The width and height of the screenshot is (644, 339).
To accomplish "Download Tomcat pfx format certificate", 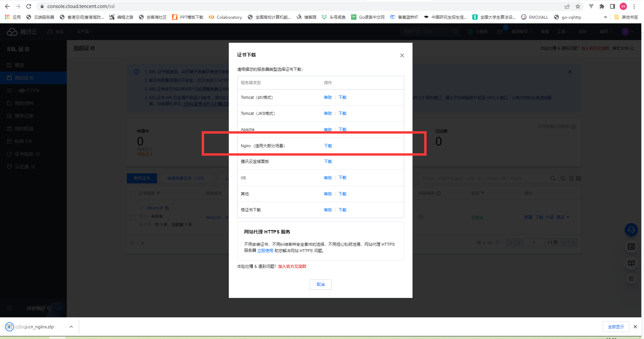I will click(x=342, y=98).
